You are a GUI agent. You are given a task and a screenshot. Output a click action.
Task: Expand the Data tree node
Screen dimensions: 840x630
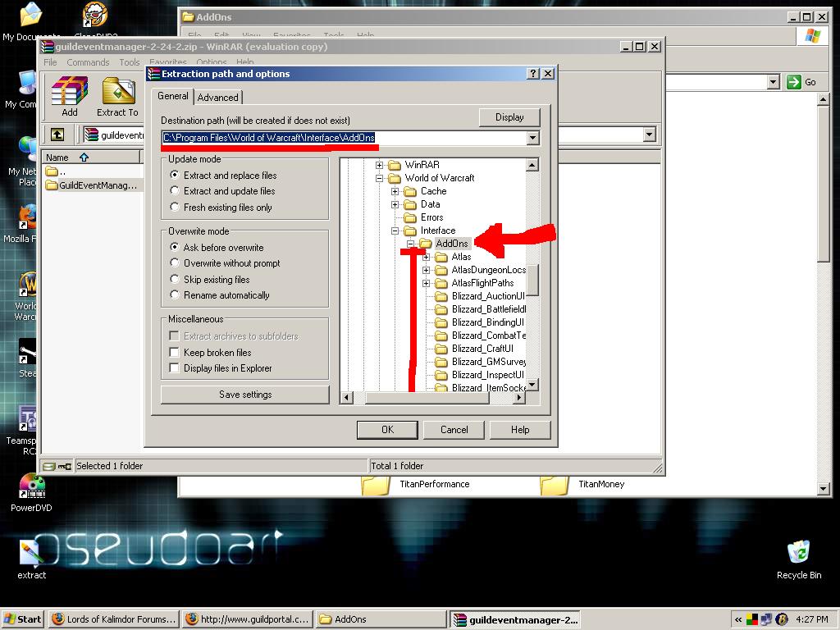395,204
